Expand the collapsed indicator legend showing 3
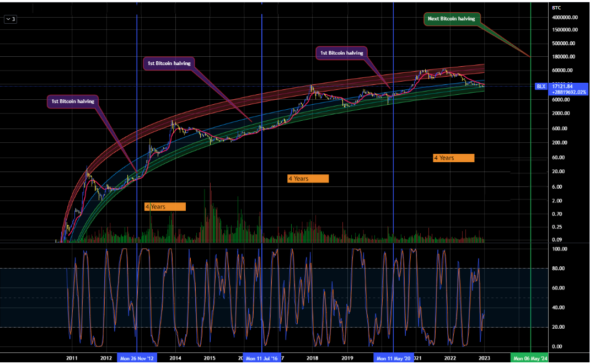 [x=10, y=19]
